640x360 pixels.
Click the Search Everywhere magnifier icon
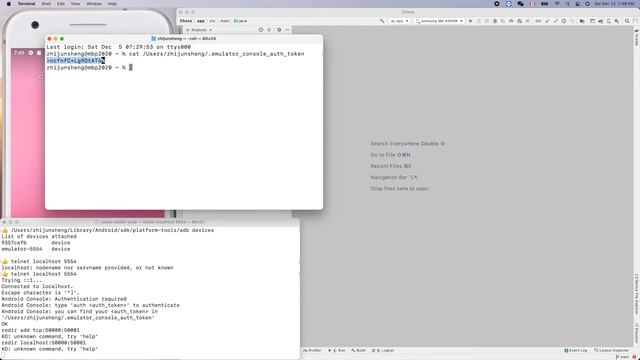[627, 21]
